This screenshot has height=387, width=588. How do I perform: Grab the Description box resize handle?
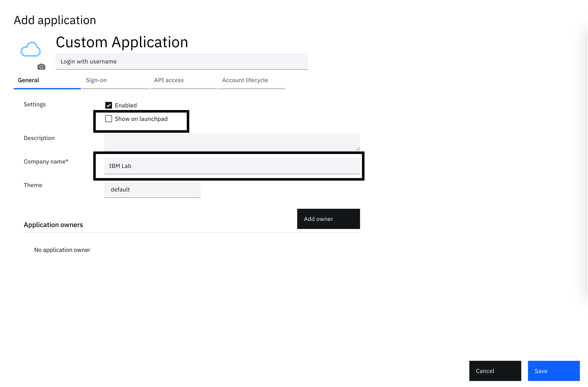[x=358, y=149]
